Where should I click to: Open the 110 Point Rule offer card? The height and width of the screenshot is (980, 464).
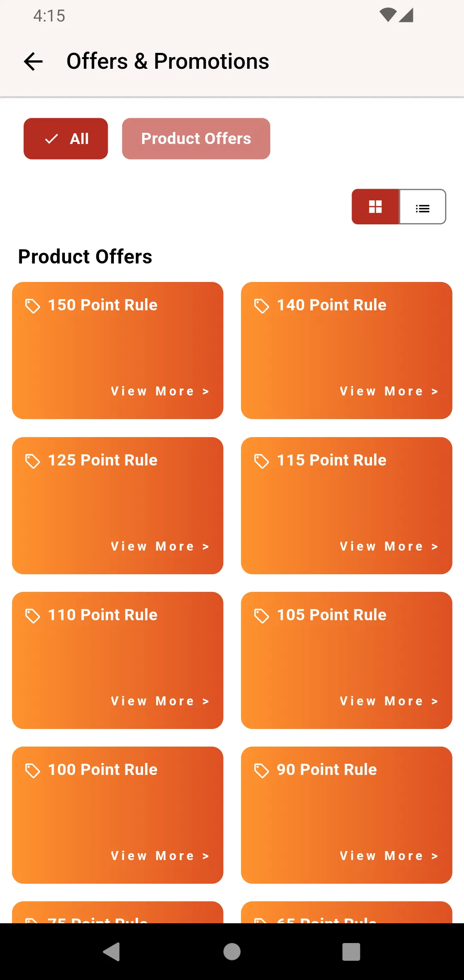pos(118,660)
